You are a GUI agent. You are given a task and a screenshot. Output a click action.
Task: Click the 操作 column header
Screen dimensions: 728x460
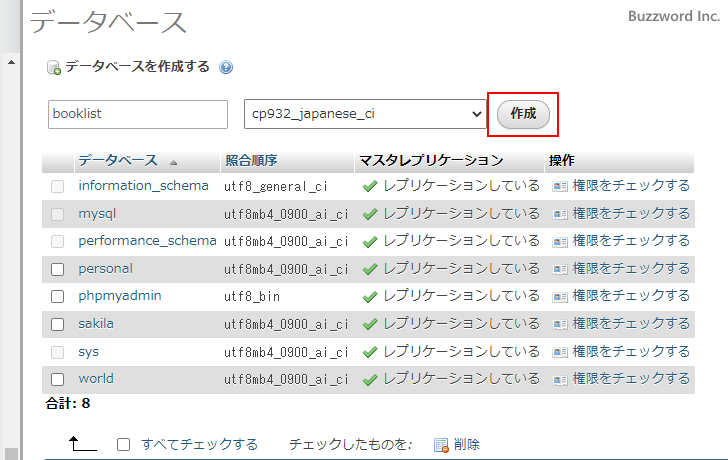[562, 161]
